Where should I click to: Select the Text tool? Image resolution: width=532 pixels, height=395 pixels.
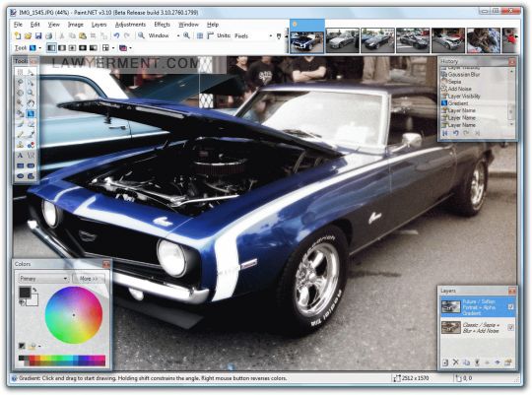(x=20, y=156)
